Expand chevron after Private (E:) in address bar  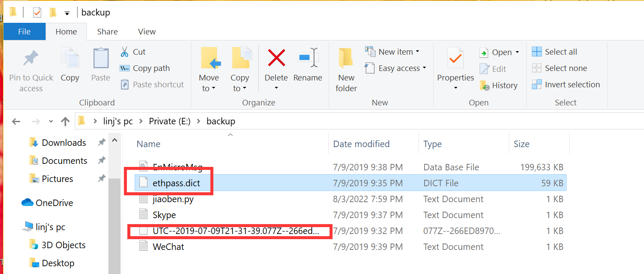tap(198, 121)
